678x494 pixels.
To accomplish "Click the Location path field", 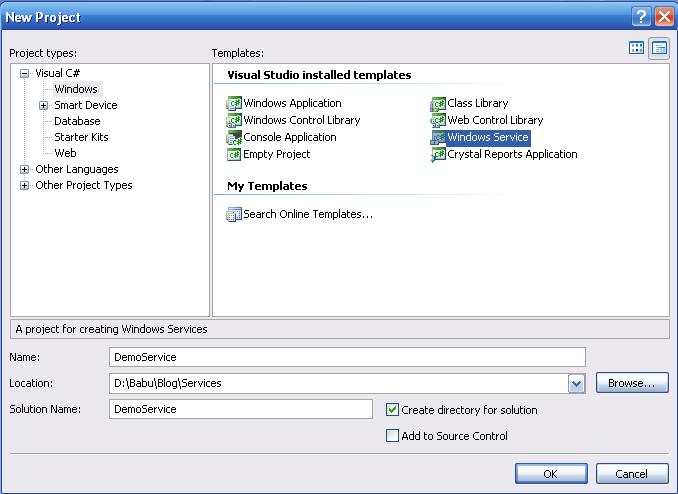I will point(339,383).
